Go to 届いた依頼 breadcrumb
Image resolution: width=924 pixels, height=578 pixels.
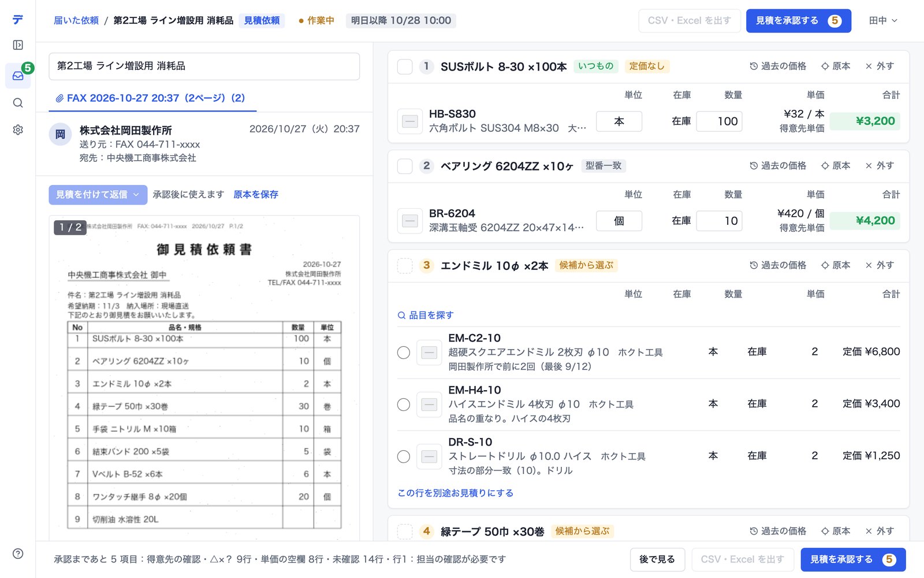click(76, 21)
